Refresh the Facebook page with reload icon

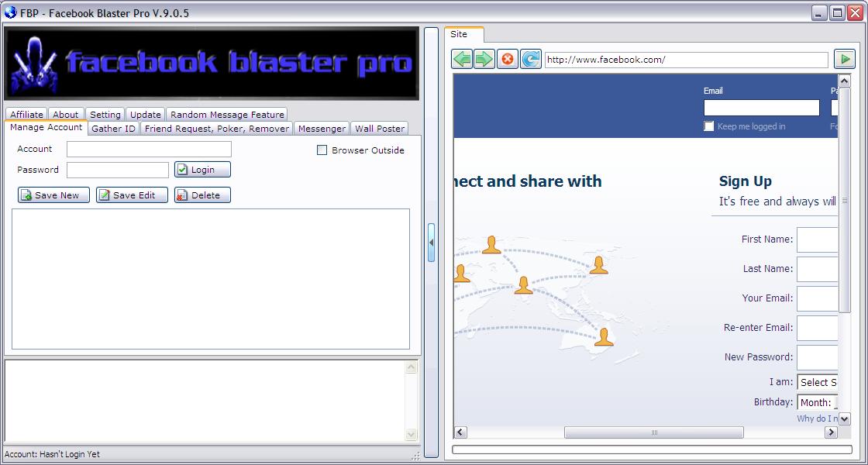pyautogui.click(x=530, y=59)
